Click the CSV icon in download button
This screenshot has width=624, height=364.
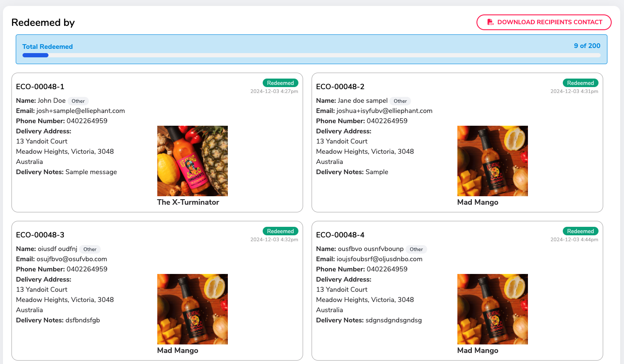(x=490, y=22)
